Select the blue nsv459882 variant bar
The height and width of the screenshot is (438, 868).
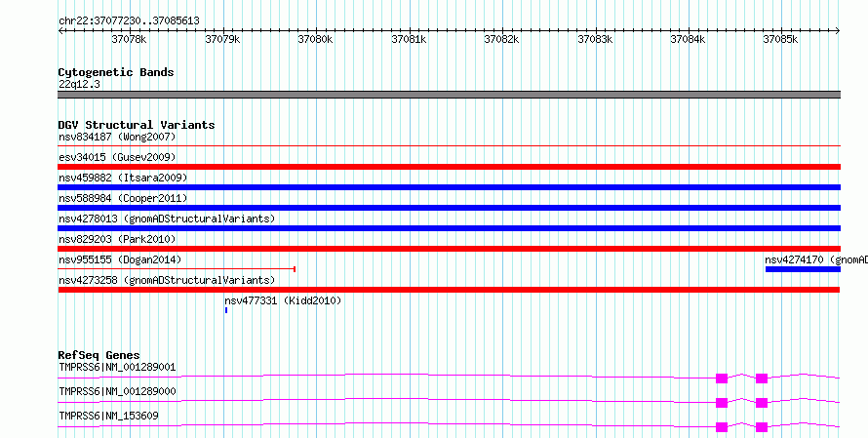[449, 187]
